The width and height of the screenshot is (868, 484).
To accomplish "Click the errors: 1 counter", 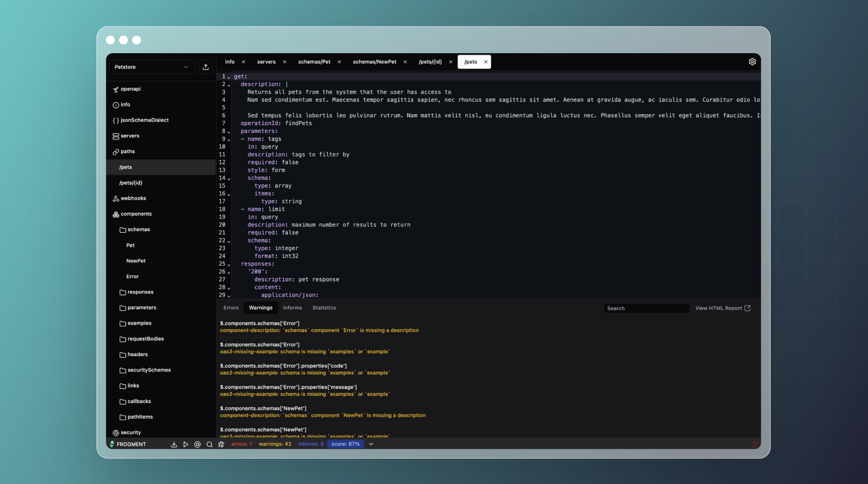I will (242, 444).
